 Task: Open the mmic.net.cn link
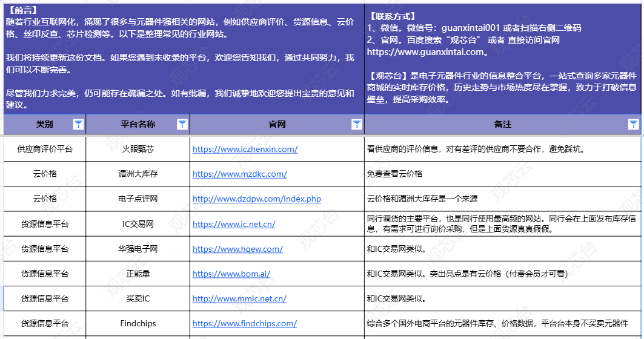point(239,299)
